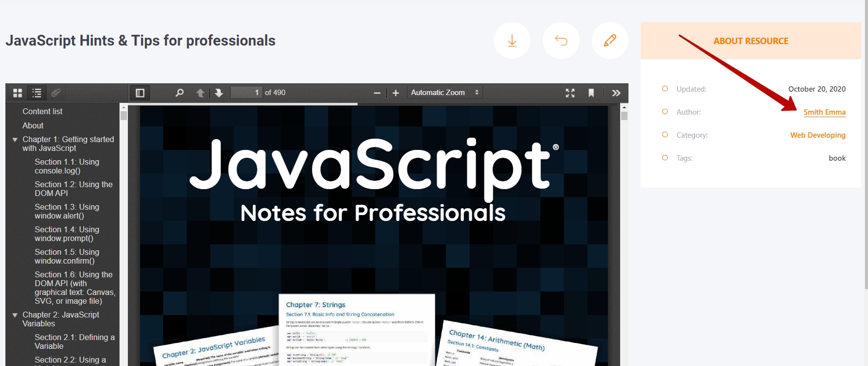The image size is (868, 366).
Task: Open Section 1.2: Using the DOM API
Action: click(x=73, y=189)
